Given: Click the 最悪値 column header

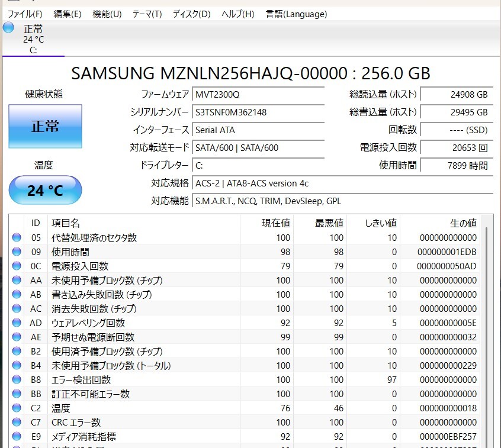Looking at the screenshot, I should click(320, 223).
